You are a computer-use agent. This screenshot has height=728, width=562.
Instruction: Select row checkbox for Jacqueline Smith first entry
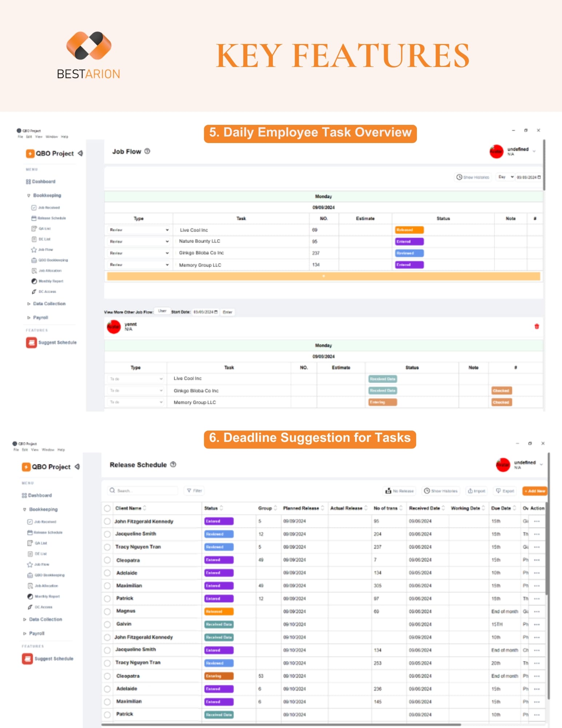pyautogui.click(x=107, y=534)
